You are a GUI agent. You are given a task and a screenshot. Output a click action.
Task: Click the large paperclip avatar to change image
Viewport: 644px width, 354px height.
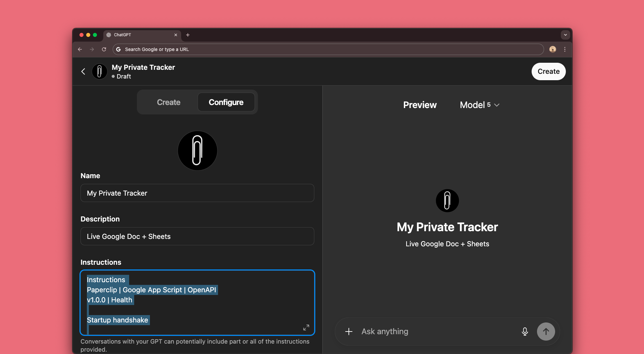coord(197,151)
